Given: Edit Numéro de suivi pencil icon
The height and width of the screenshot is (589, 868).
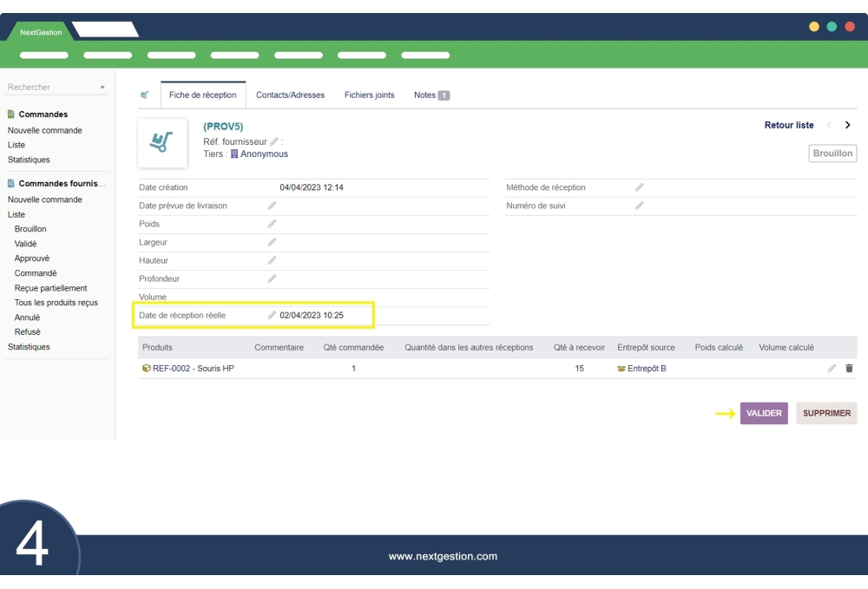Looking at the screenshot, I should [640, 206].
